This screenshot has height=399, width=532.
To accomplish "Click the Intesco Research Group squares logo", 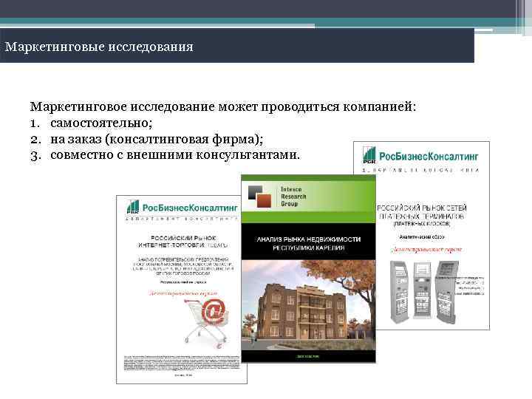I will pyautogui.click(x=259, y=196).
